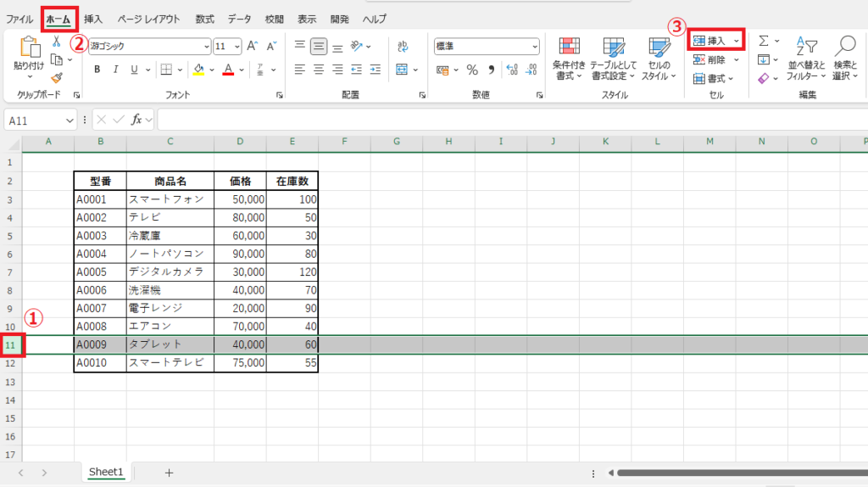Increase indent icon

click(x=376, y=70)
